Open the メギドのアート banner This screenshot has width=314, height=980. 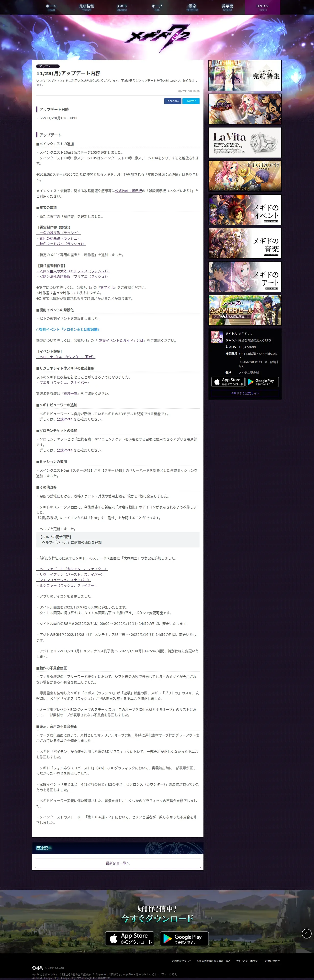coord(245,277)
